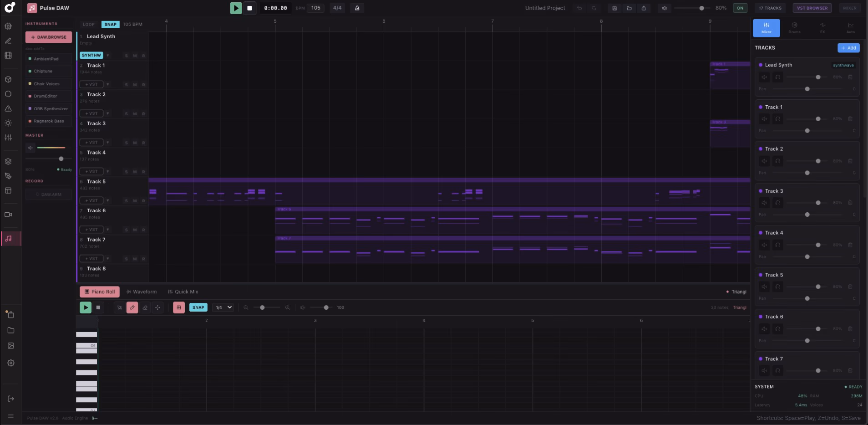Expand the Track 4 VST dropdown arrow

coord(108,172)
